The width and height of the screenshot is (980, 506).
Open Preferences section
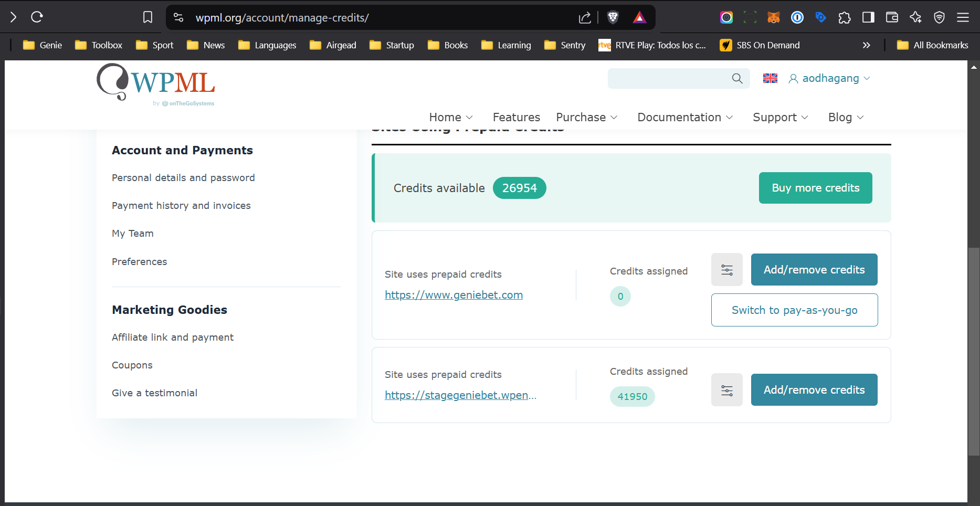[x=139, y=262]
